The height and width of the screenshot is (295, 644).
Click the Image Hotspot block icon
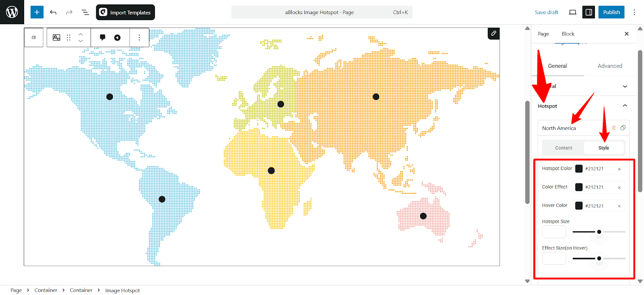57,37
